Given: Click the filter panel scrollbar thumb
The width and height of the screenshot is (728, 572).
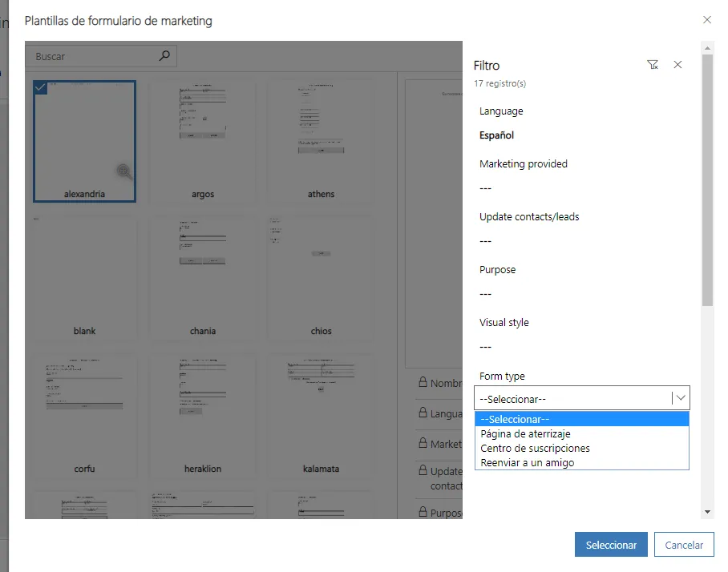Looking at the screenshot, I should 707,180.
